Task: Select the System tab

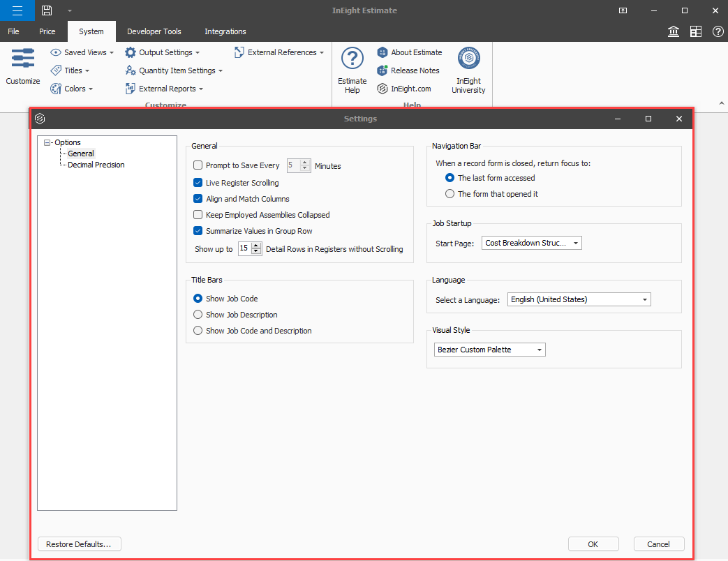Action: click(91, 31)
